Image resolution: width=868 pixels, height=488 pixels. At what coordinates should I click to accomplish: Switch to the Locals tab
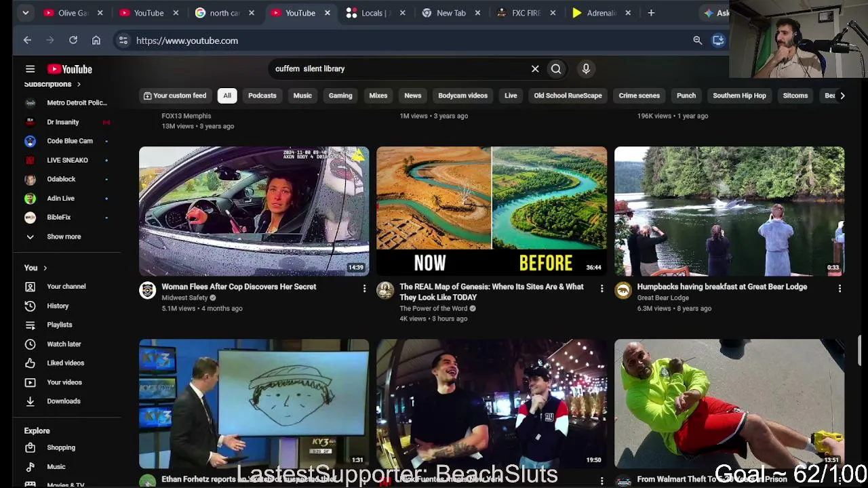point(375,13)
